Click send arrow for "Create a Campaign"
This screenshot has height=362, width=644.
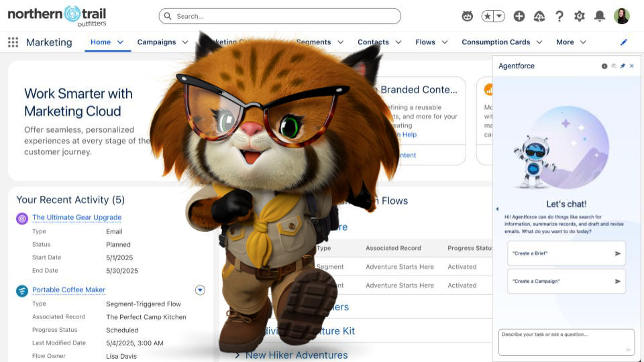click(x=617, y=282)
